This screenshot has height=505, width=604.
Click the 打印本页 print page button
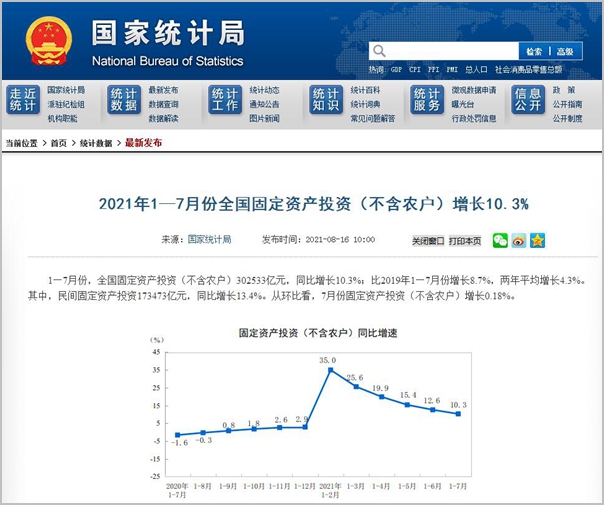465,241
